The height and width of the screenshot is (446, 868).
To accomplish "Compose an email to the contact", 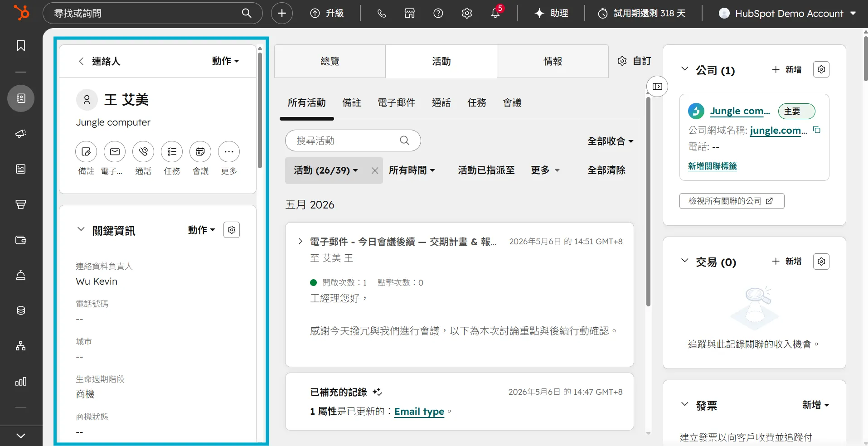I will coord(115,152).
